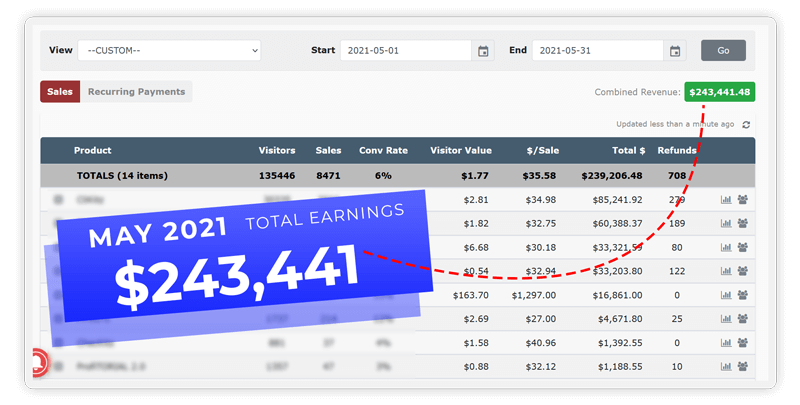Viewport: 800px width, 405px height.
Task: Sort table by the Refunds column header
Action: coord(677,151)
